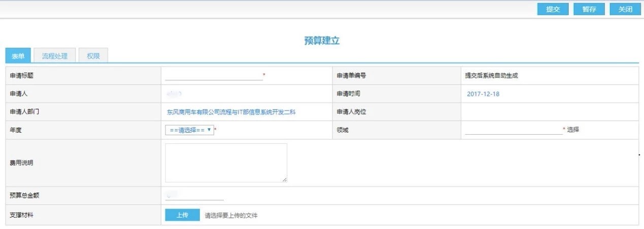Click inside the 费用说明 text area

(x=226, y=163)
